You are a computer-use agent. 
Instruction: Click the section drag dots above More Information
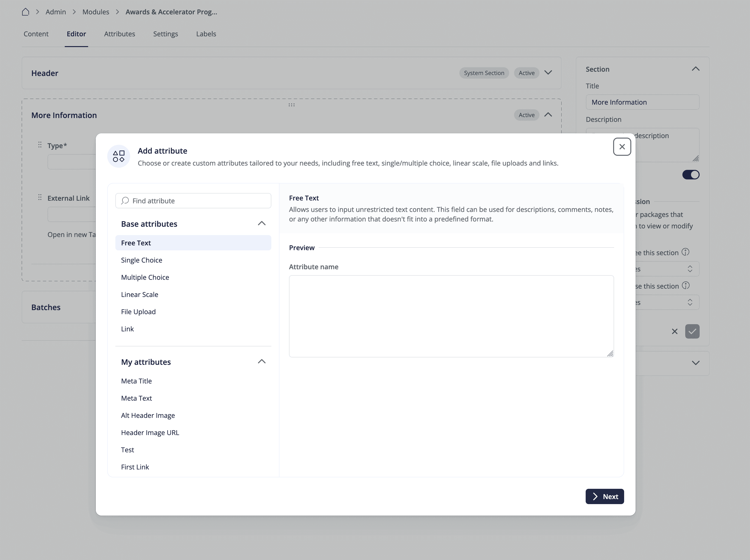(x=291, y=105)
